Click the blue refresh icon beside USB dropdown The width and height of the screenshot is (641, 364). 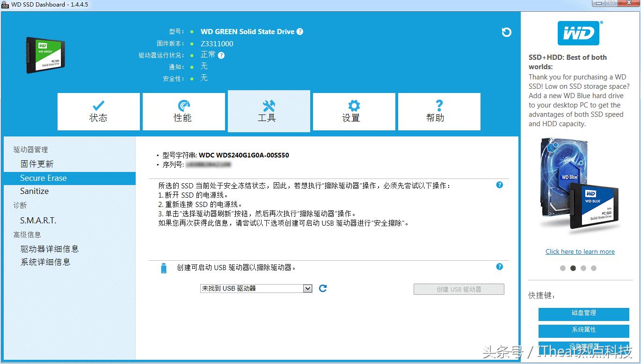pos(322,288)
